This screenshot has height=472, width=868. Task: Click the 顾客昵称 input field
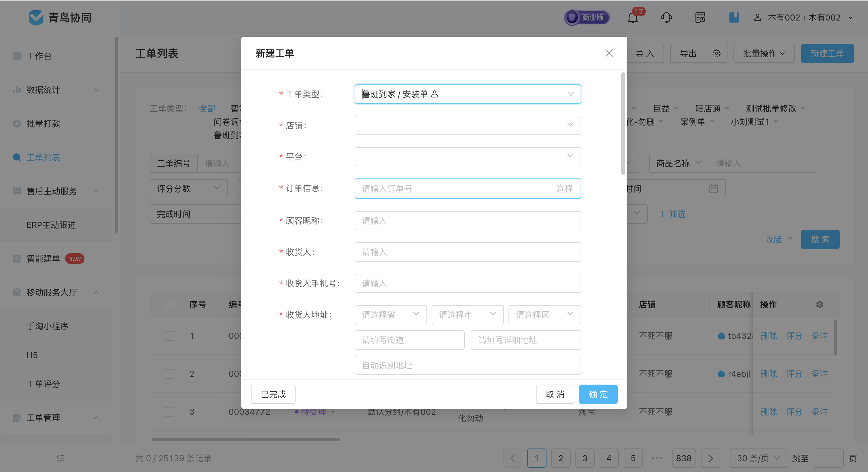pos(468,221)
